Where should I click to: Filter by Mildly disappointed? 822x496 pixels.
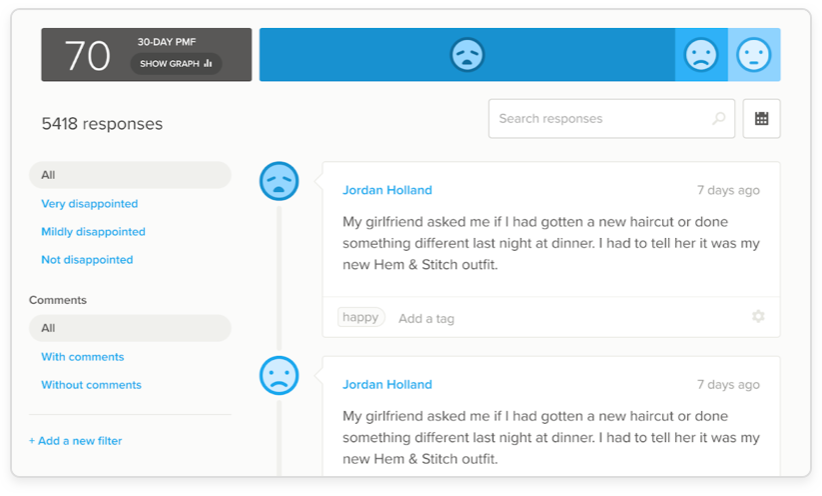[x=93, y=232]
